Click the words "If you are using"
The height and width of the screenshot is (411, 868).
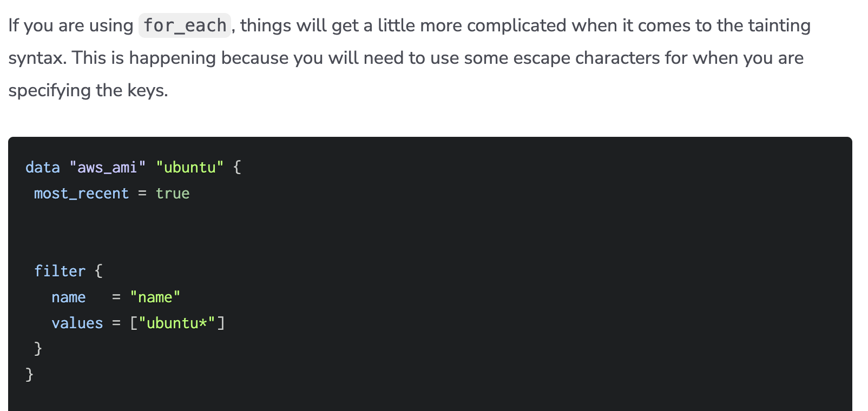70,25
